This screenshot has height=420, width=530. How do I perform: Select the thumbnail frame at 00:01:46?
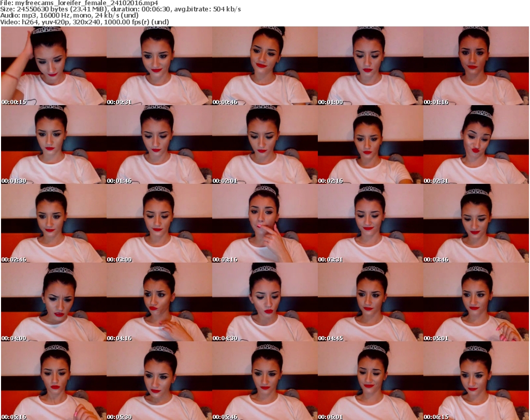[x=159, y=144]
